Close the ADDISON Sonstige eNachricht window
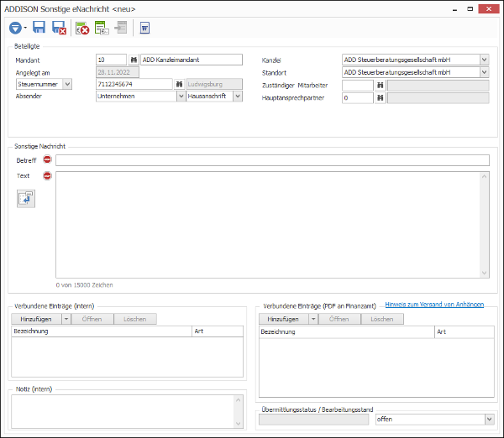 click(489, 9)
